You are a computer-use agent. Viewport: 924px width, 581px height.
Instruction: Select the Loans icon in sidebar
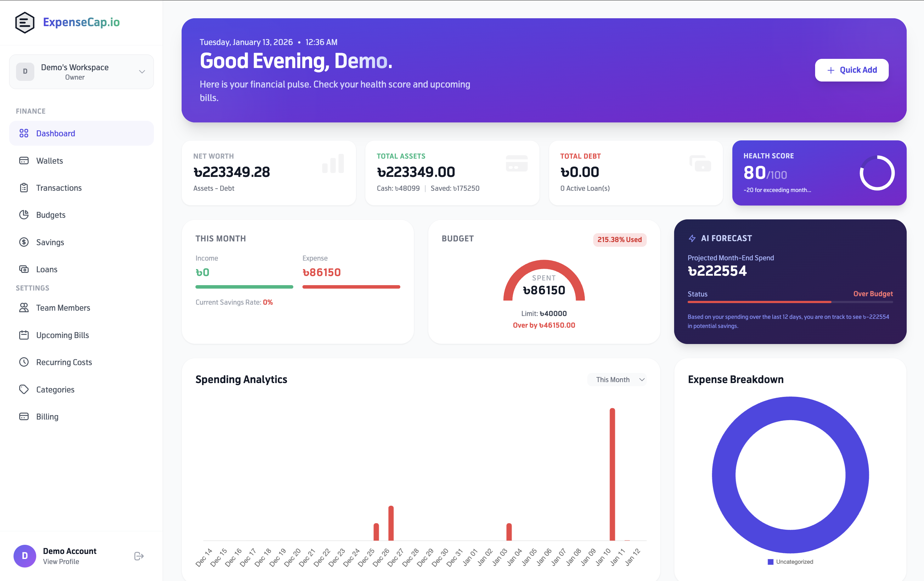24,269
